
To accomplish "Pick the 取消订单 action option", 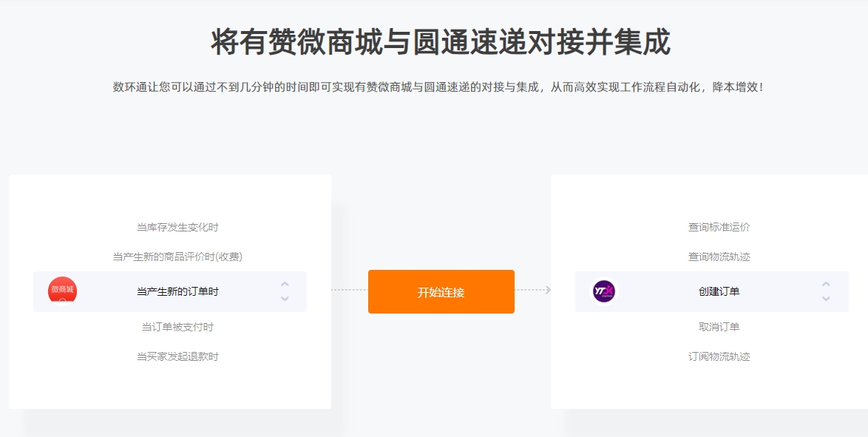I will pos(719,327).
